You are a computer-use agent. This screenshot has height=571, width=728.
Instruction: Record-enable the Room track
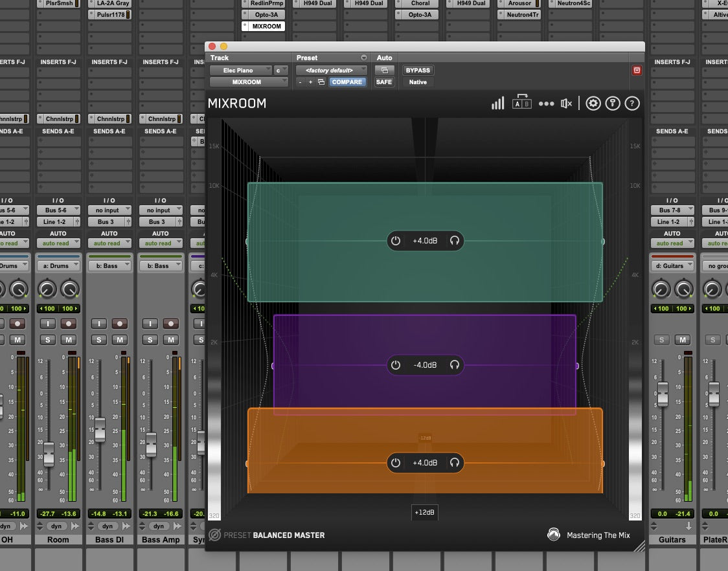tap(69, 324)
